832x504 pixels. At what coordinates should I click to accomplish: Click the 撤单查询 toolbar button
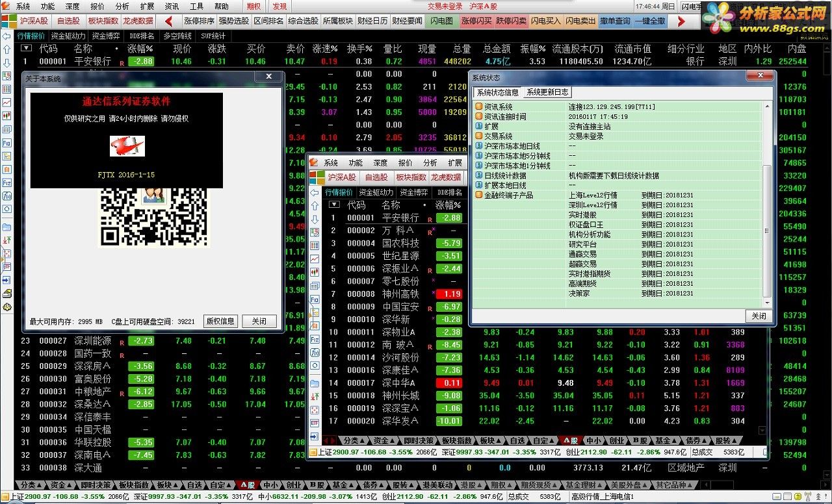click(x=615, y=21)
